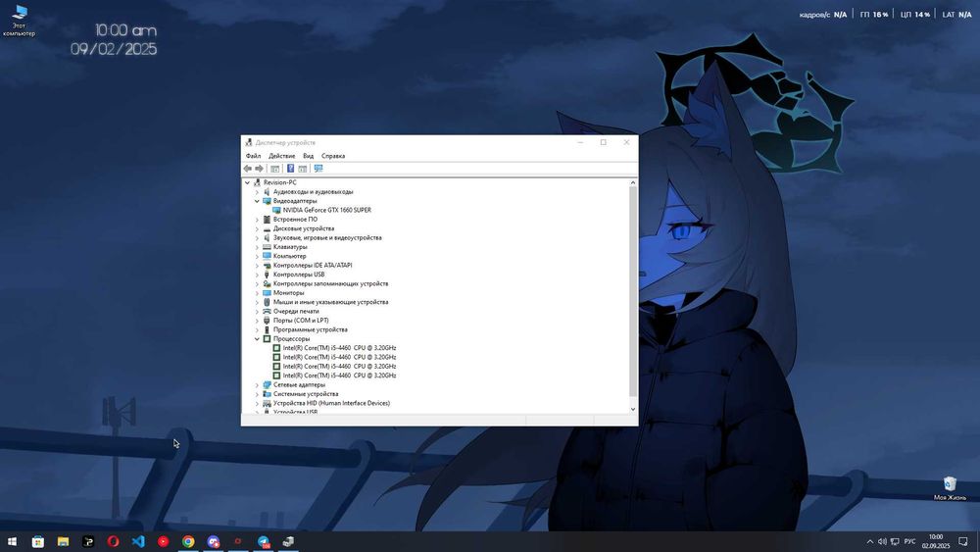The width and height of the screenshot is (980, 552).
Task: Collapse the Процессоры branch
Action: point(257,339)
